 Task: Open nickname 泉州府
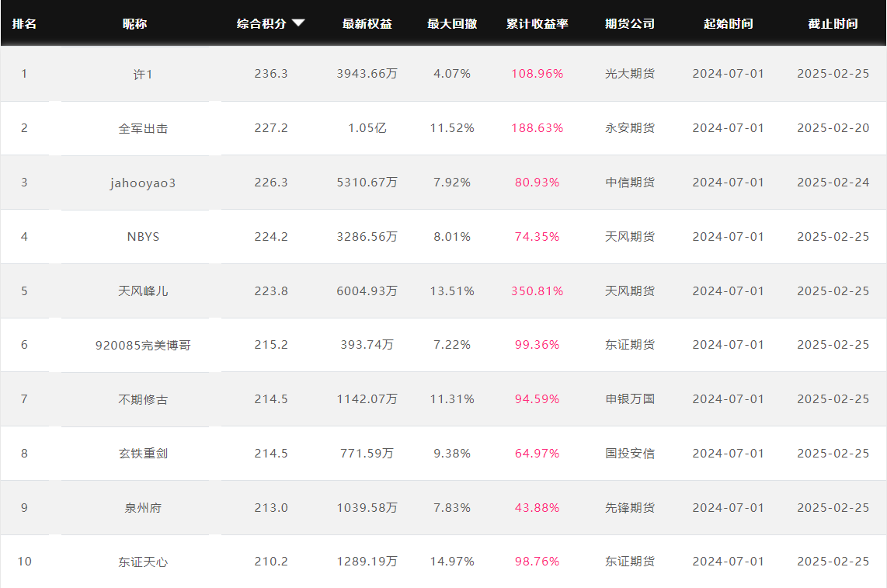coord(143,508)
